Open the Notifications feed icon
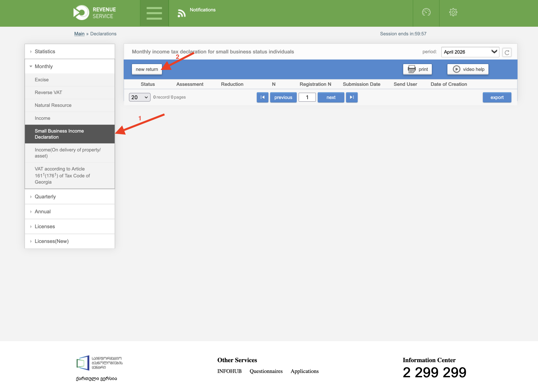Image resolution: width=538 pixels, height=392 pixels. click(181, 13)
